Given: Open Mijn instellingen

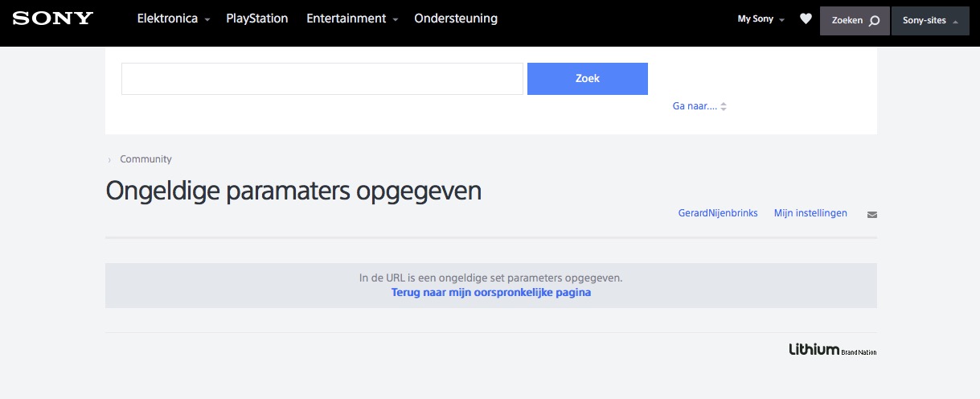Looking at the screenshot, I should [810, 213].
